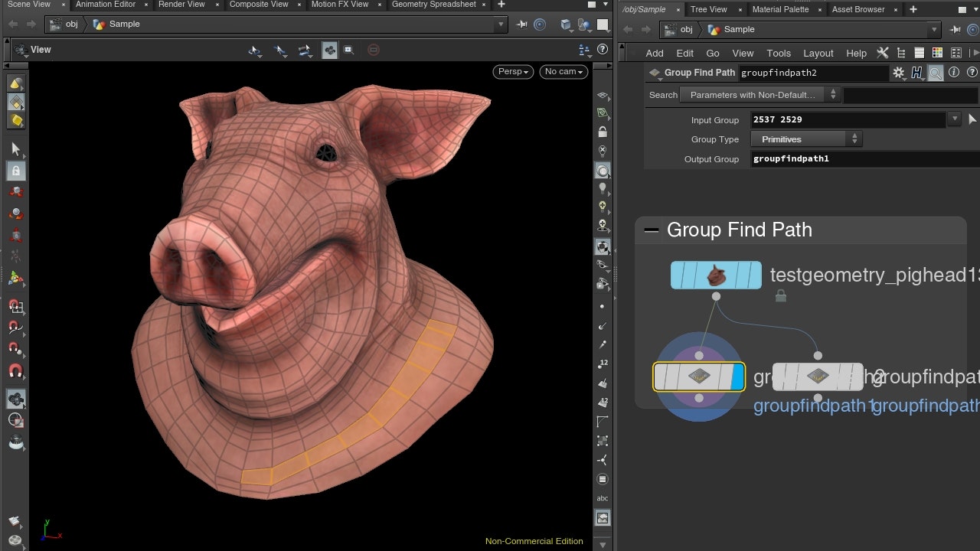
Task: Open the Persp viewport dropdown
Action: click(514, 71)
